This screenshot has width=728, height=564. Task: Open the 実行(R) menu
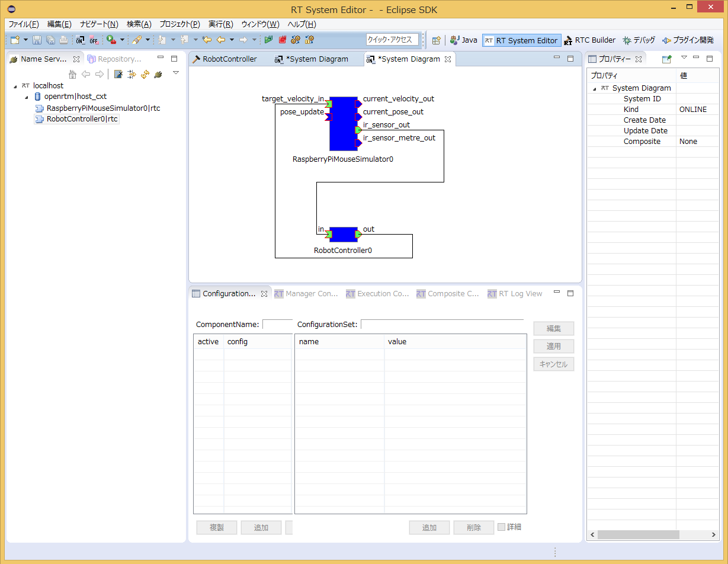coord(220,24)
